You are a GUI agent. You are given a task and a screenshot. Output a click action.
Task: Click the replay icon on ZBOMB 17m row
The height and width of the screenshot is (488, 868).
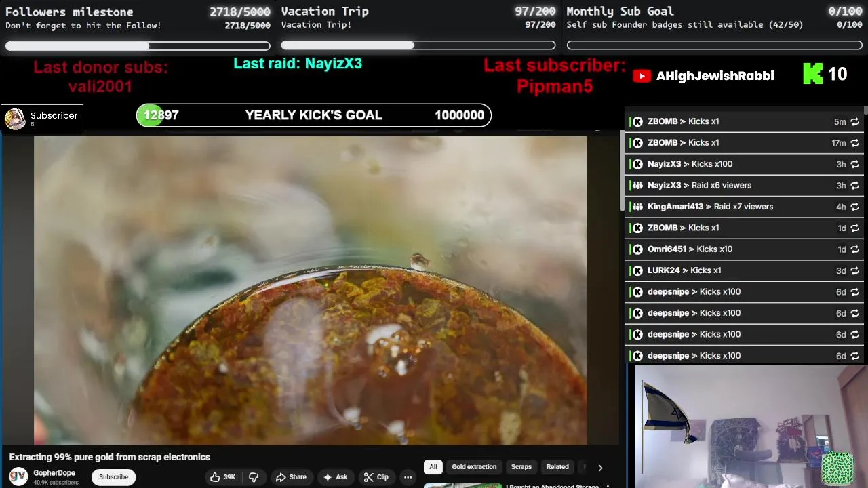854,143
